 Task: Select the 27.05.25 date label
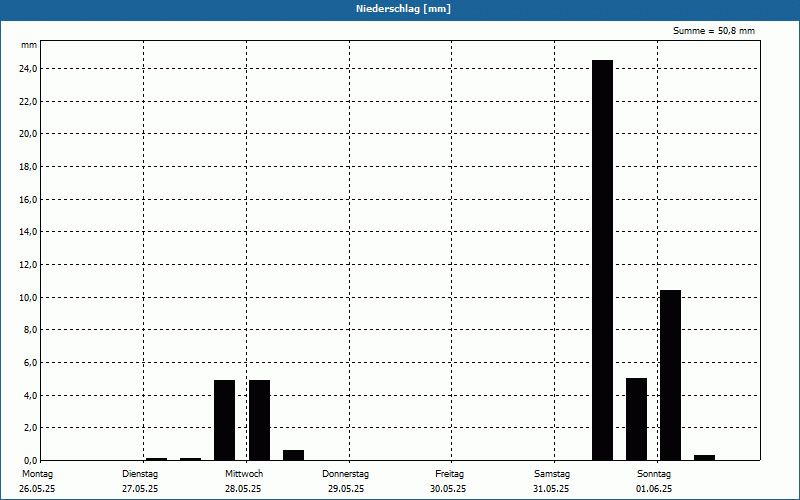point(140,489)
